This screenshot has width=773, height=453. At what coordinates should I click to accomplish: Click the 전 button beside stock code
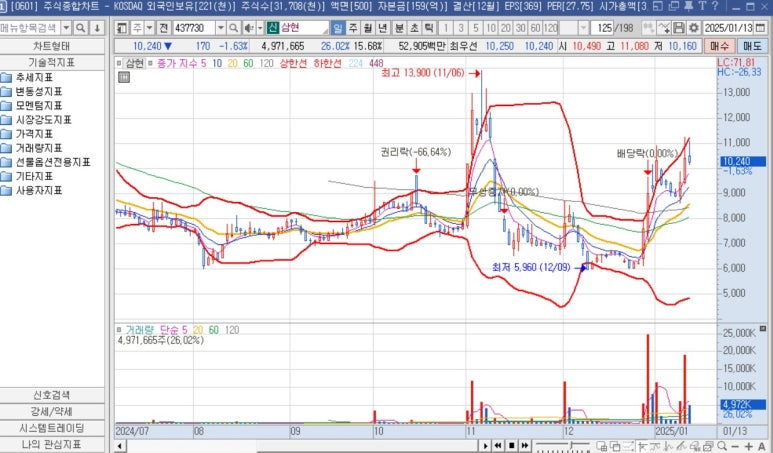(x=164, y=28)
